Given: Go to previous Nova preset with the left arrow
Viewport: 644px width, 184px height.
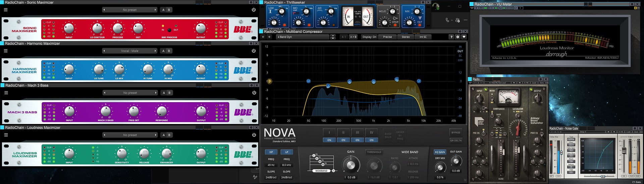Looking at the screenshot, I should (263, 37).
